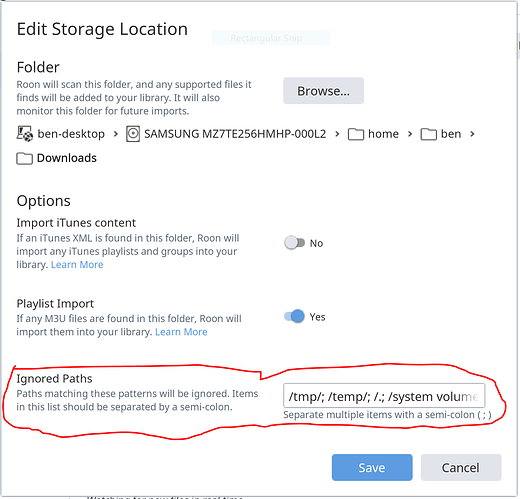Click the chevron after the SAMSUNG drive

pos(337,134)
